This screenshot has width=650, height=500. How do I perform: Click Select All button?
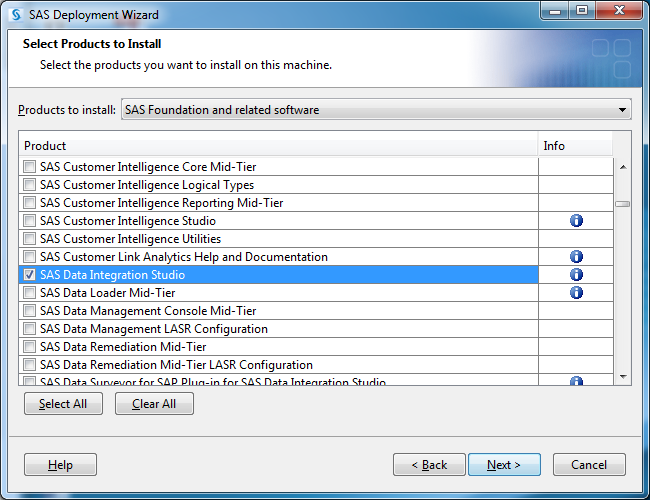63,403
